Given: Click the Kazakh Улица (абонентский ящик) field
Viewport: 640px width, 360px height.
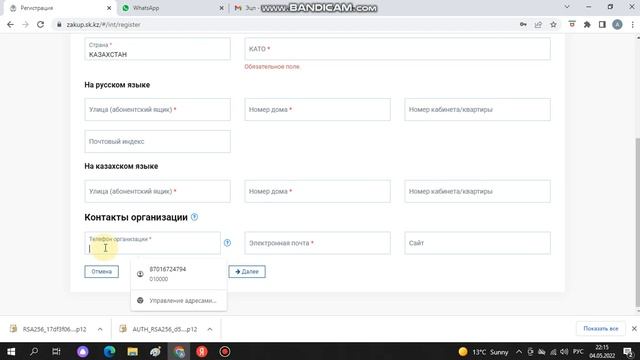Looking at the screenshot, I should pyautogui.click(x=158, y=191).
